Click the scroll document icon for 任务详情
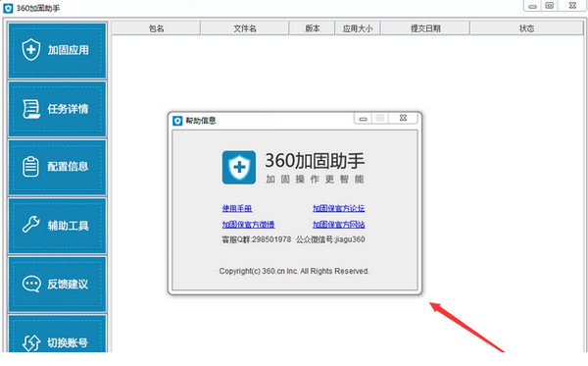 pos(31,109)
